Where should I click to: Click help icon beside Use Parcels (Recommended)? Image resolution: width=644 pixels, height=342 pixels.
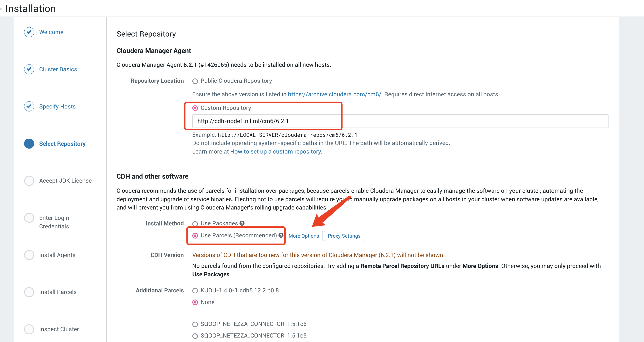pos(281,235)
